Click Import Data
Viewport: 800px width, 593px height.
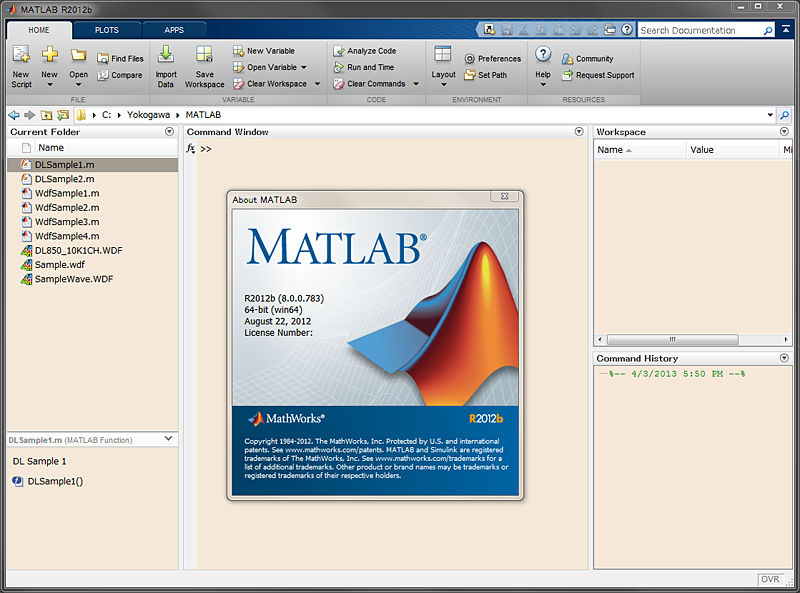[166, 67]
